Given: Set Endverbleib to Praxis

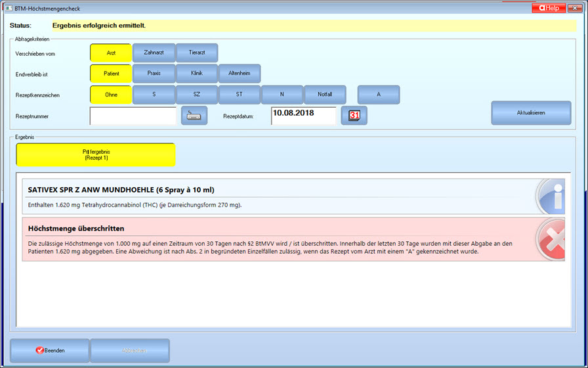Looking at the screenshot, I should (x=154, y=74).
